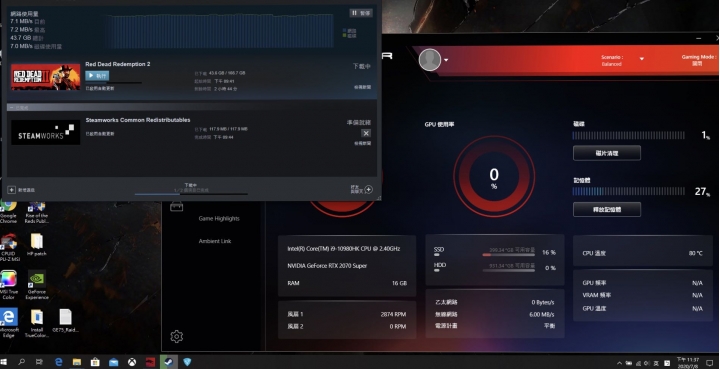The image size is (720, 369).
Task: Open the taskbar clock showing 11:37
Action: 687,363
